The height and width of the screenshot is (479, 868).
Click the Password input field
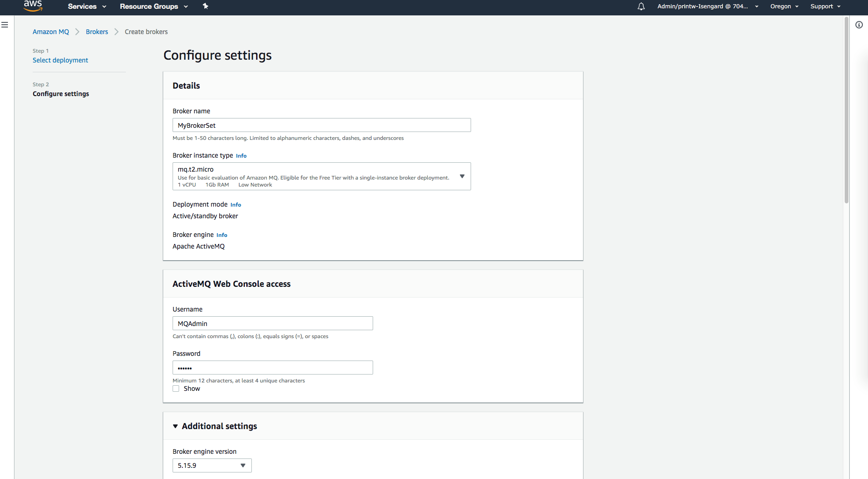point(272,368)
